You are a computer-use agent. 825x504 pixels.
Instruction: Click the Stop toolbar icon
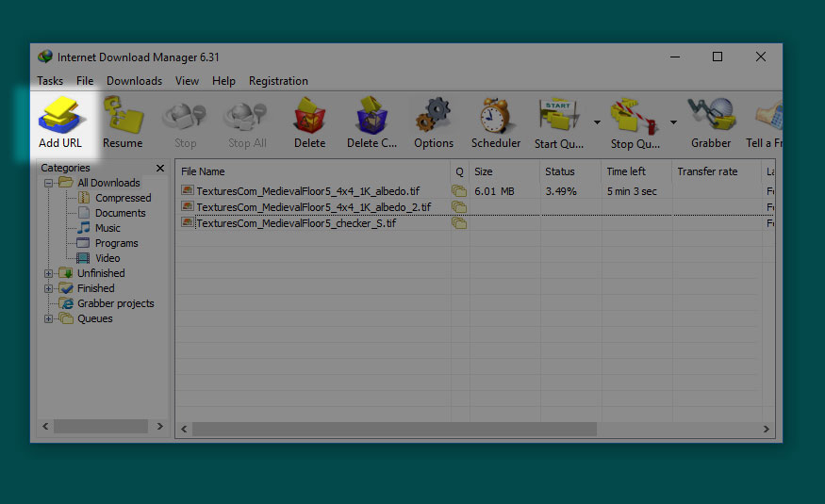pos(184,117)
